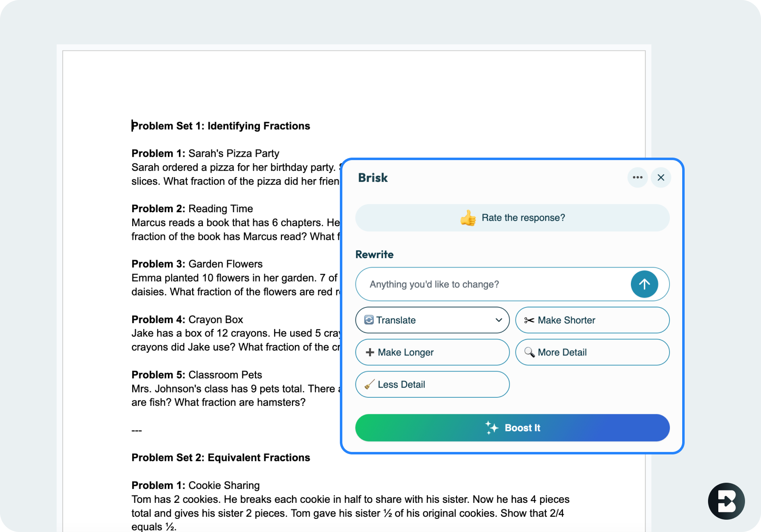Choose the More Detail option
761x532 pixels.
tap(592, 352)
